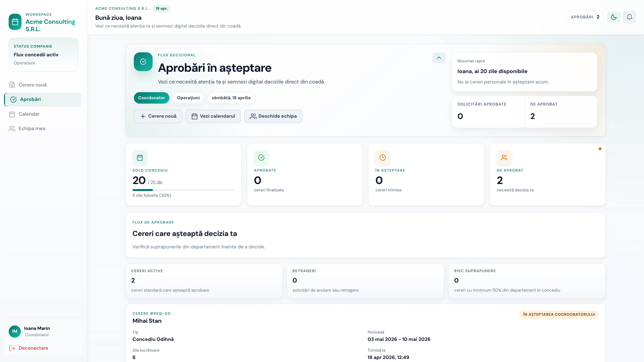644x362 pixels.
Task: Click the text 5 zile folosite (20%)
Action: pos(152,195)
